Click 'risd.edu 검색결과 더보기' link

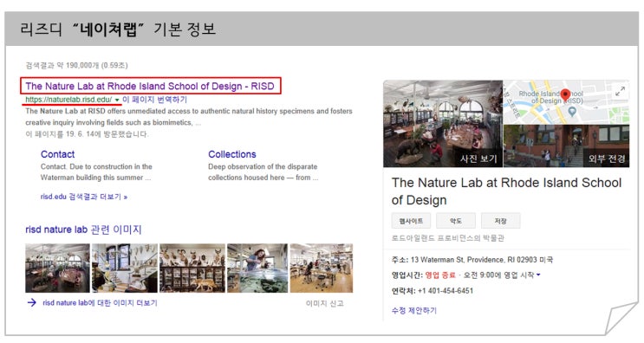(x=84, y=197)
